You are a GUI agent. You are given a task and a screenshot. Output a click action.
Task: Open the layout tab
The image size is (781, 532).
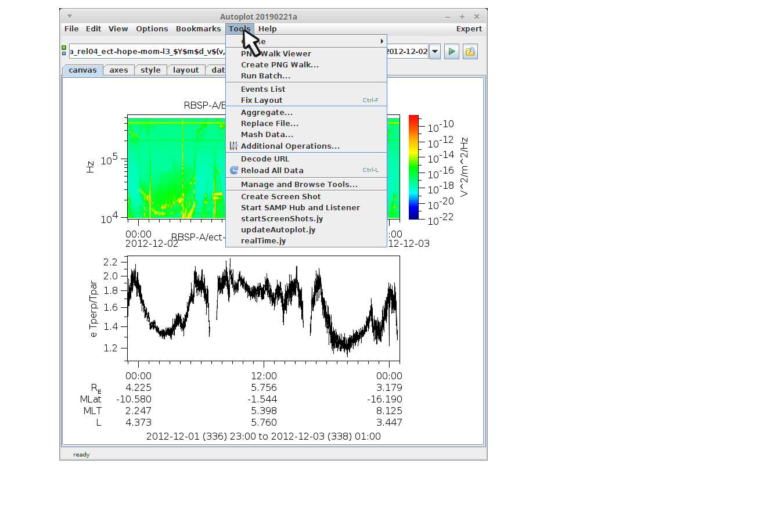click(186, 70)
